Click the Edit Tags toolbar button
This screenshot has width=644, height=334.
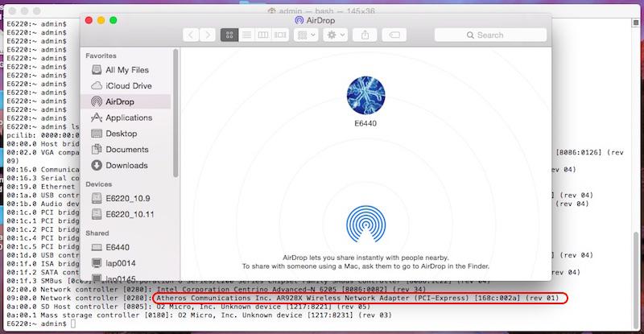click(x=395, y=35)
